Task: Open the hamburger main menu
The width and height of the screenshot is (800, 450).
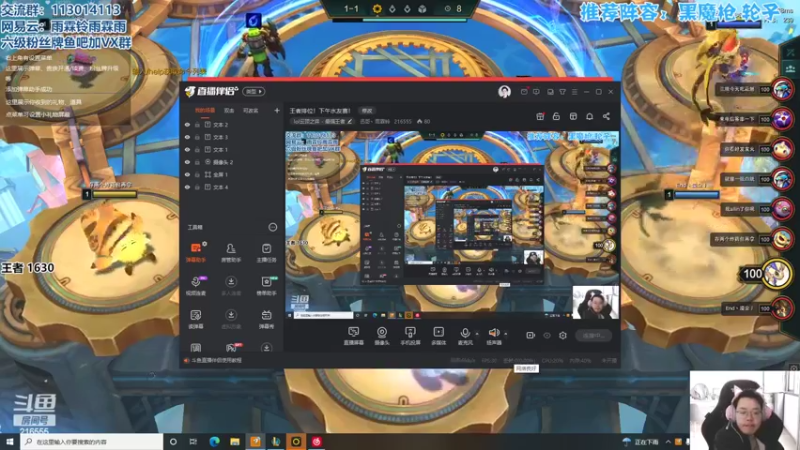Action: coord(574,92)
